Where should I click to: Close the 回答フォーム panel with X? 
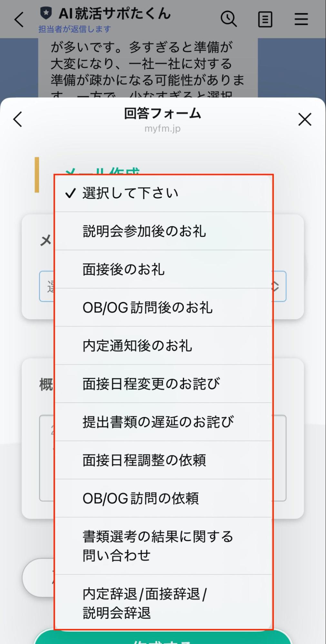(305, 120)
